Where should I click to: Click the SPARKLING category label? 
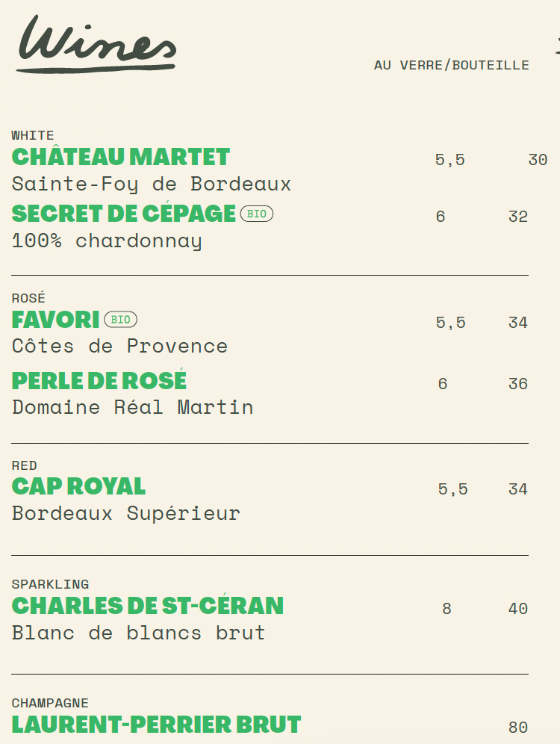click(50, 584)
